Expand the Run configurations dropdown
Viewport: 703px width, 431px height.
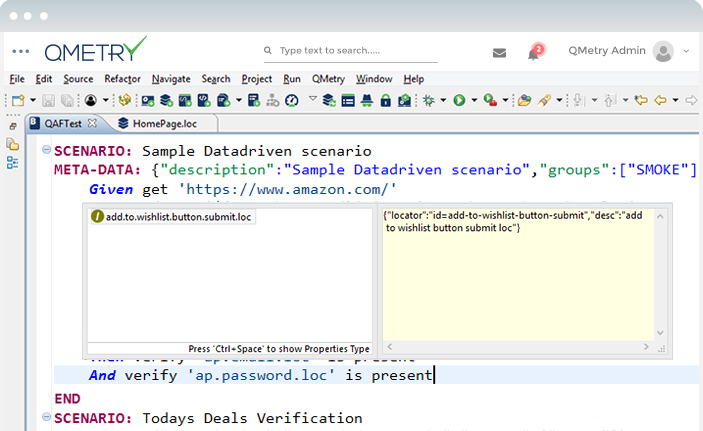(474, 100)
